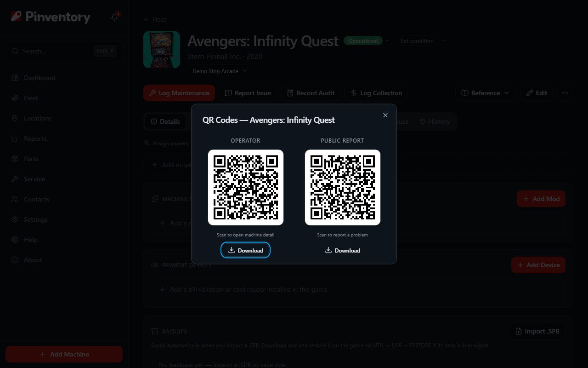Open the Demo Strip Arcade location dropdown
Viewport: 588px width, 368px height.
[220, 71]
